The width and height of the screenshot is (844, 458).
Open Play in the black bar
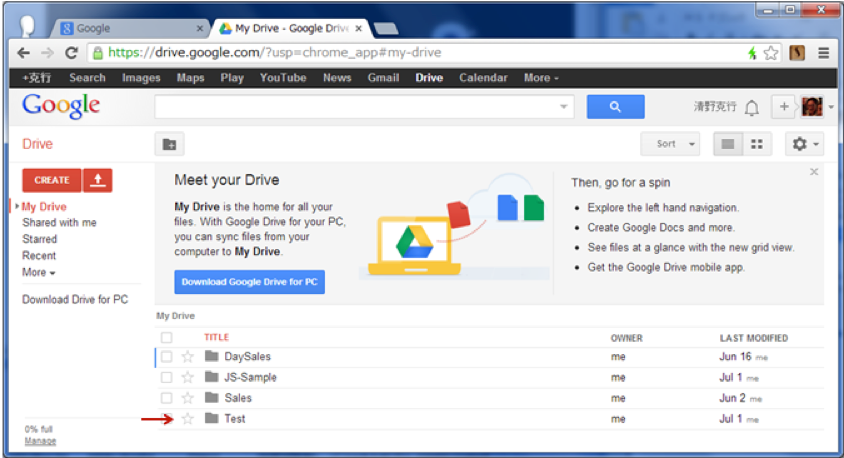pos(232,77)
